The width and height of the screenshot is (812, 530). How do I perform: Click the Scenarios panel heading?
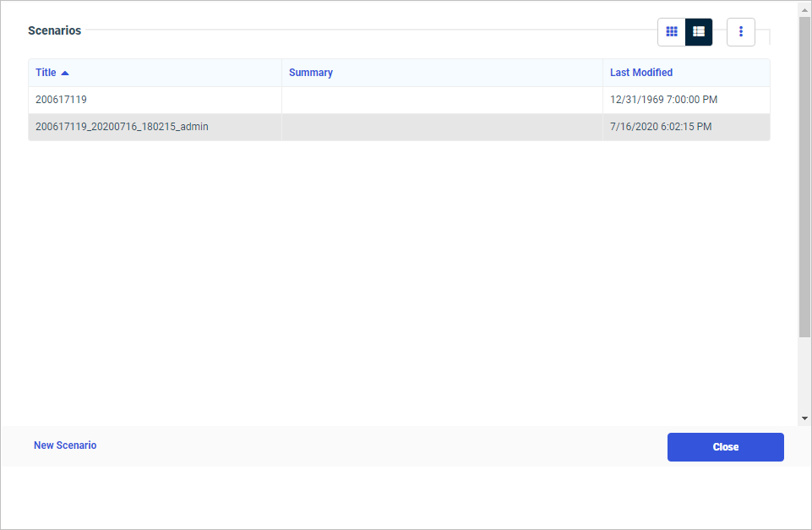[x=54, y=30]
